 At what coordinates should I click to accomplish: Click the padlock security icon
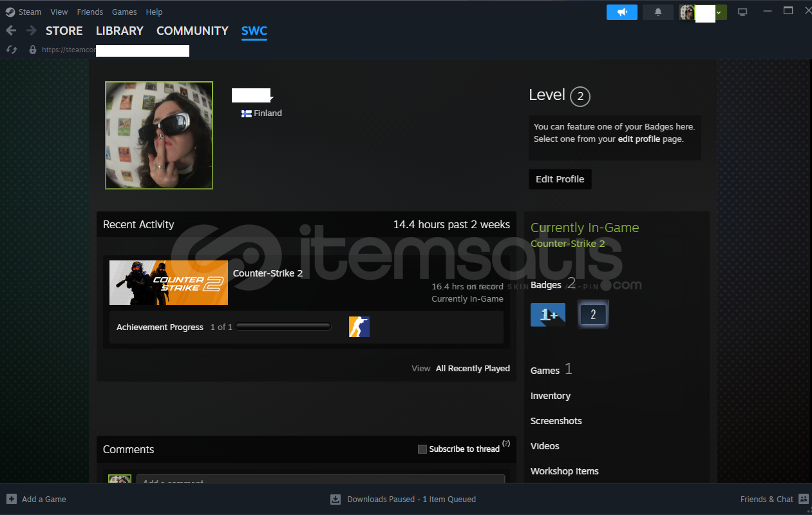pos(33,50)
